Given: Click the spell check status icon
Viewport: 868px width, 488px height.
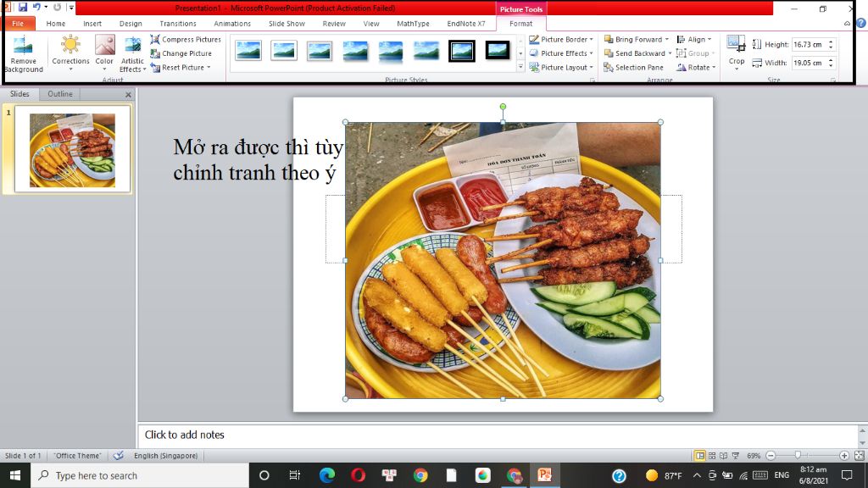Looking at the screenshot, I should [119, 455].
